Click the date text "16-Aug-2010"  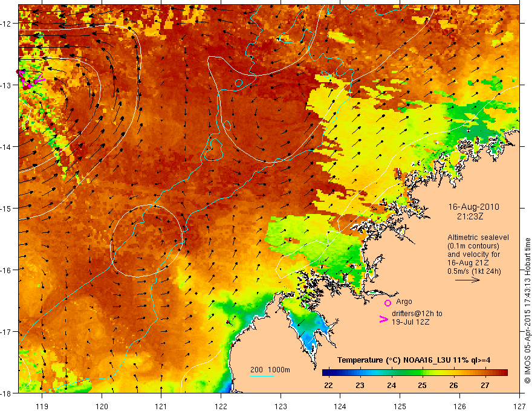[473, 207]
